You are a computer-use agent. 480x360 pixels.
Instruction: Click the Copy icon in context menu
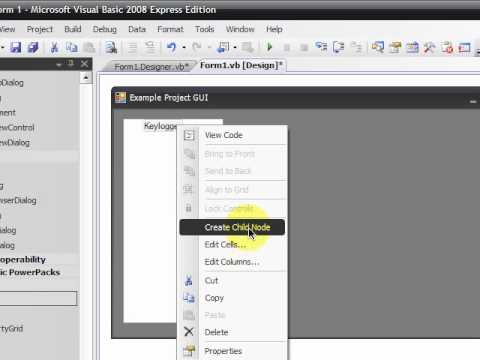click(189, 298)
